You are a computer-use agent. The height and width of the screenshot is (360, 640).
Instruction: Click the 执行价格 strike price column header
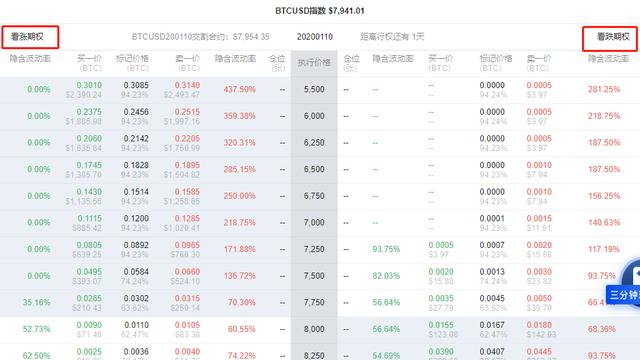(314, 62)
